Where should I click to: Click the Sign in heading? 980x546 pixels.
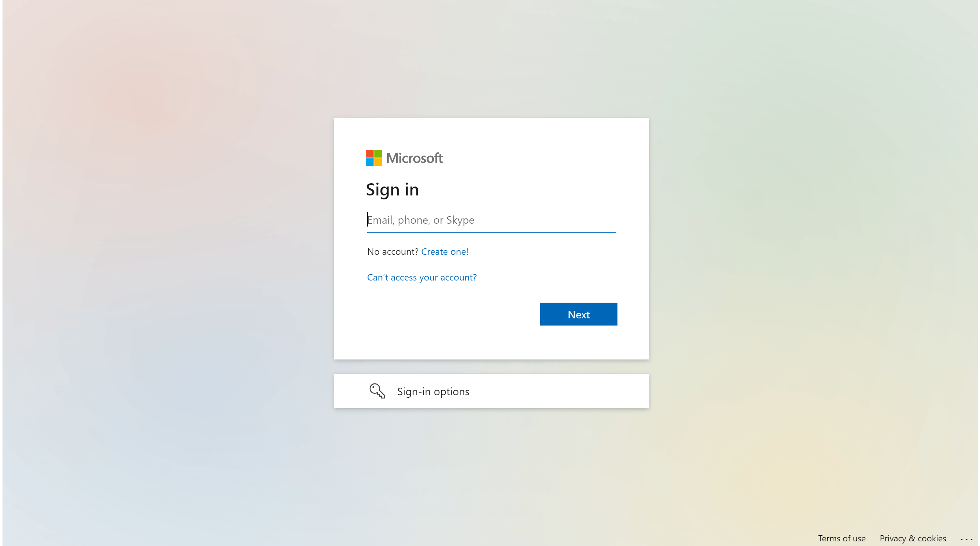tap(392, 190)
